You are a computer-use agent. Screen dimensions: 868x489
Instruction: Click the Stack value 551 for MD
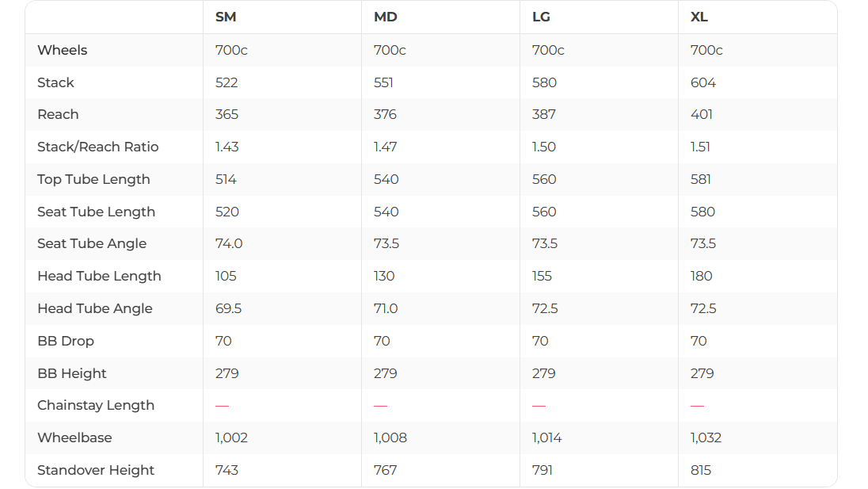point(383,82)
